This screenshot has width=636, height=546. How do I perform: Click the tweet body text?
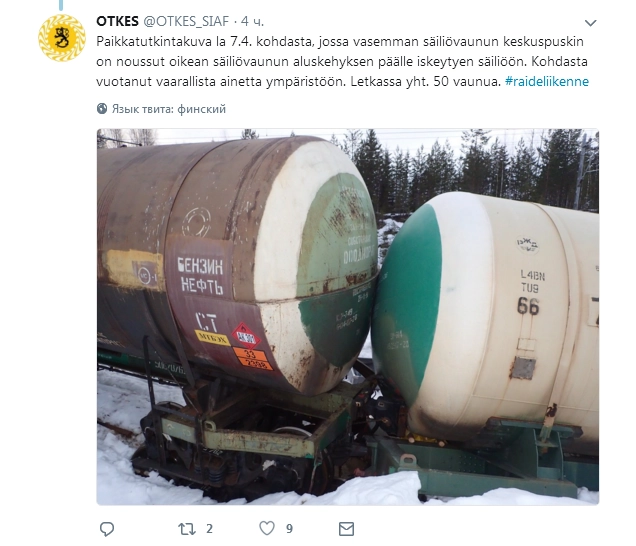(342, 62)
